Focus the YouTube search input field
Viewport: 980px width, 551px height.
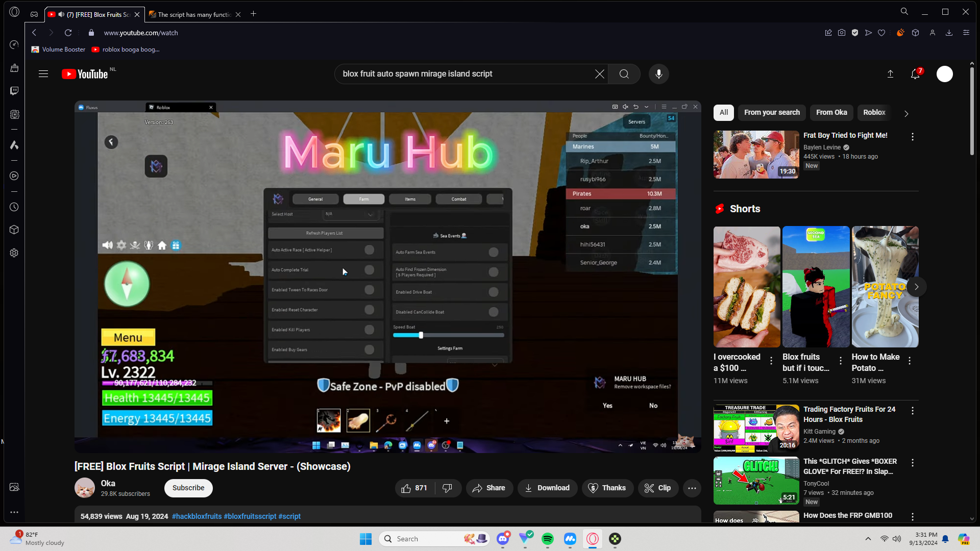coord(464,74)
